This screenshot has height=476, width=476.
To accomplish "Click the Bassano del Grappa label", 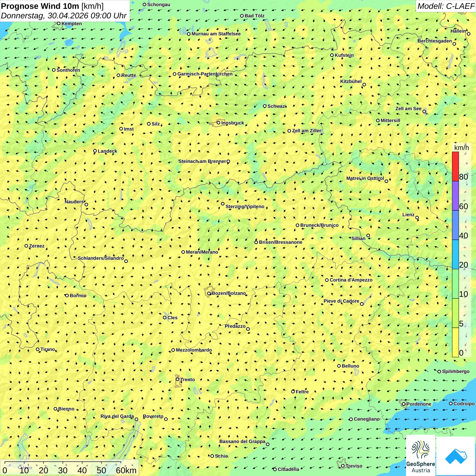I will click(x=242, y=441).
